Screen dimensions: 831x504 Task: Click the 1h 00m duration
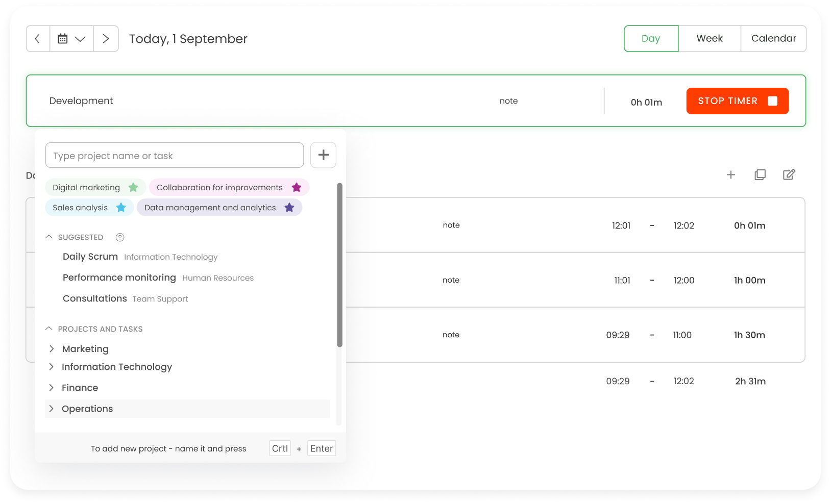pos(750,280)
